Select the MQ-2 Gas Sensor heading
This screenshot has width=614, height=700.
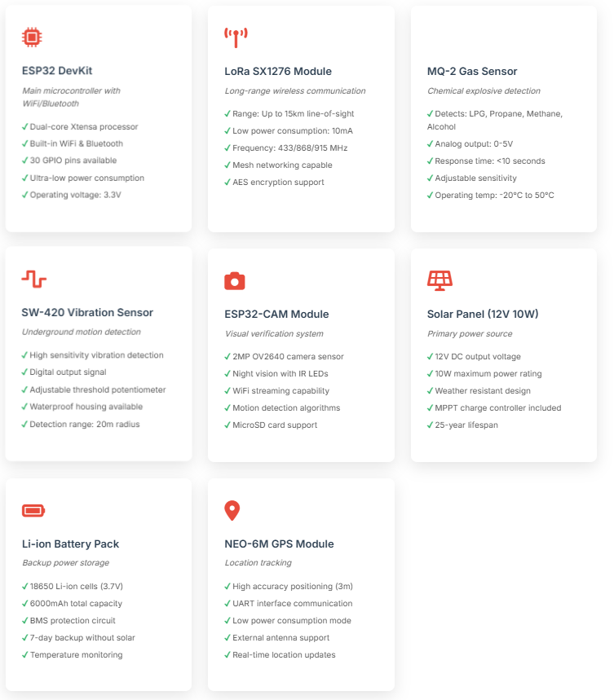(x=472, y=72)
